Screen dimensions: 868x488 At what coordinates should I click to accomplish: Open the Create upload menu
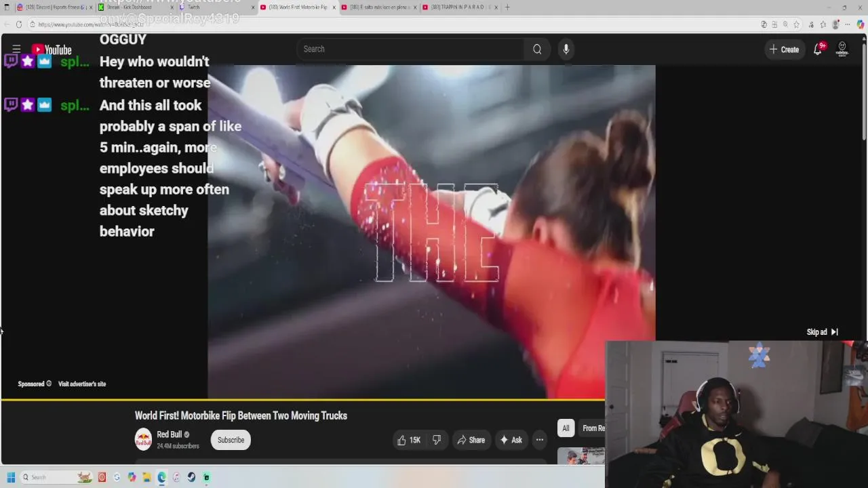(784, 49)
